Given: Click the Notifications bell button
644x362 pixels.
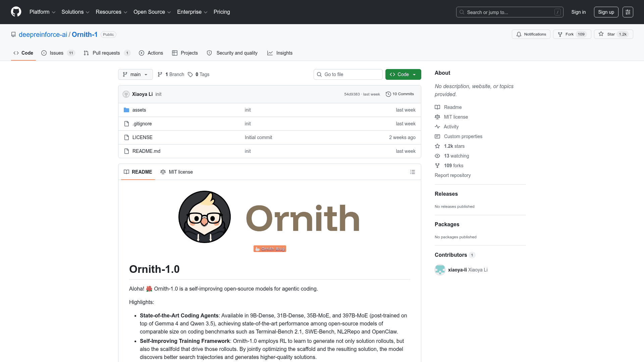Looking at the screenshot, I should [531, 34].
